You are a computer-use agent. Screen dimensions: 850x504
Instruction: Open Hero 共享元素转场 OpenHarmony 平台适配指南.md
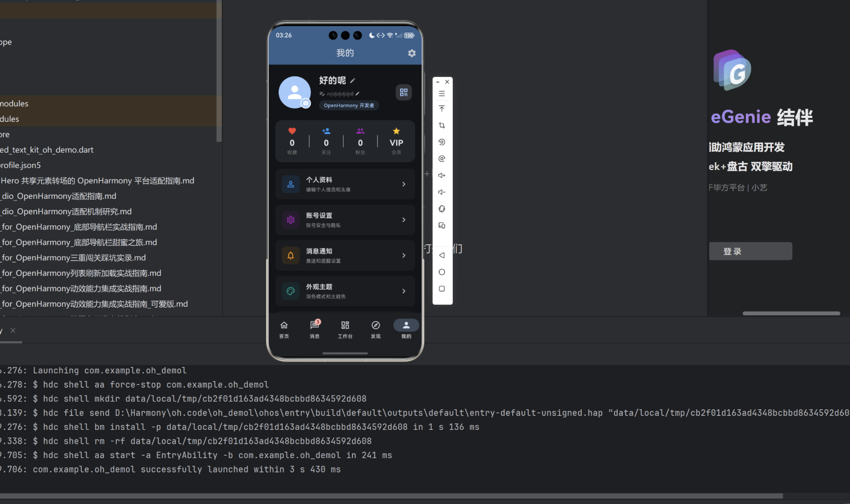[x=98, y=181]
